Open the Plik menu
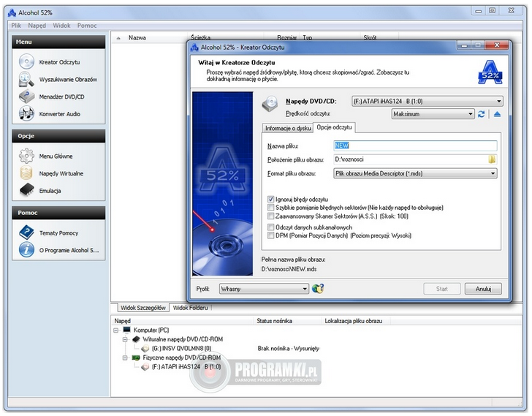The width and height of the screenshot is (532, 416). pos(16,26)
